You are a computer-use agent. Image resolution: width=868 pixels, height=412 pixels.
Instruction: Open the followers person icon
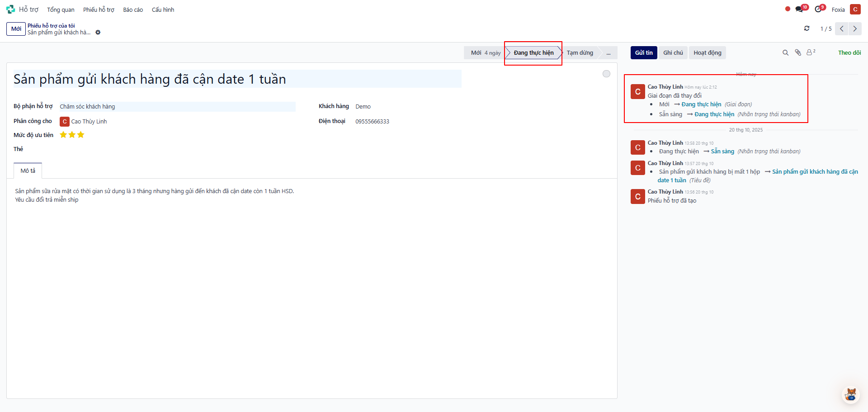tap(810, 52)
